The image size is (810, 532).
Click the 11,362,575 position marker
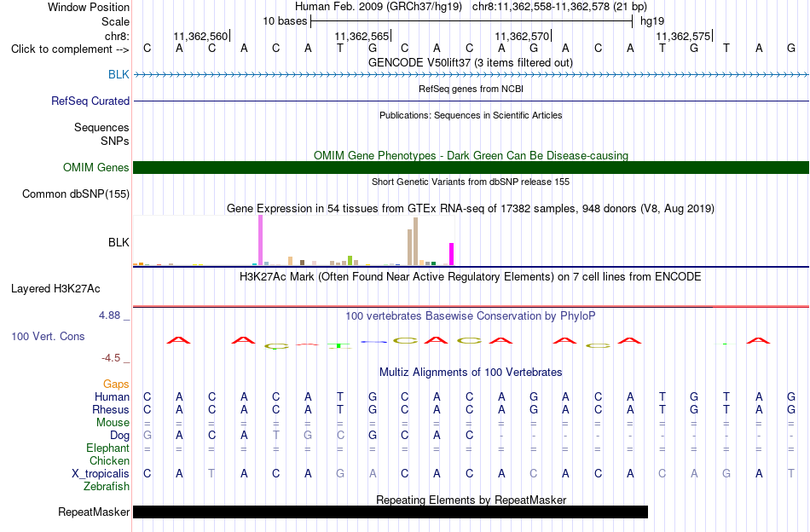684,36
